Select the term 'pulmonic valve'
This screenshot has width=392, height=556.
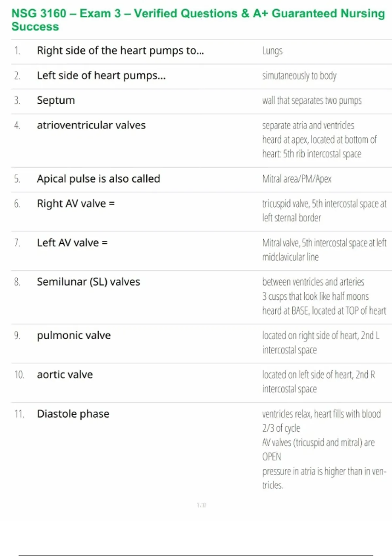tap(74, 336)
